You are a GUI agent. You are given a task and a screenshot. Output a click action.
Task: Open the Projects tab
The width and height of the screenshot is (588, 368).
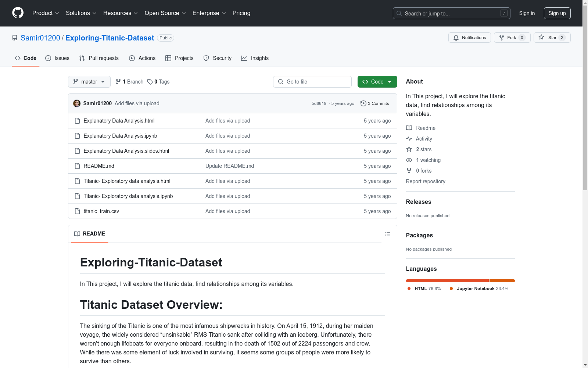[x=179, y=58]
